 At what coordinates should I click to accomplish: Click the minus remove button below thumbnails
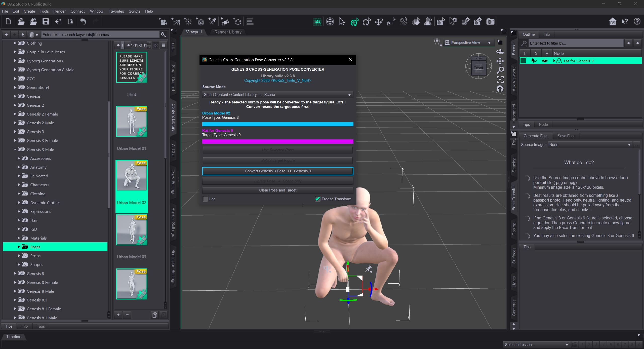click(x=127, y=315)
